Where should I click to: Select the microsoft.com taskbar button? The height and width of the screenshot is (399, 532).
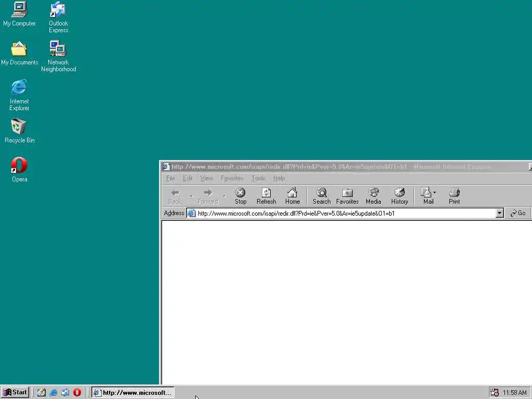pos(132,393)
